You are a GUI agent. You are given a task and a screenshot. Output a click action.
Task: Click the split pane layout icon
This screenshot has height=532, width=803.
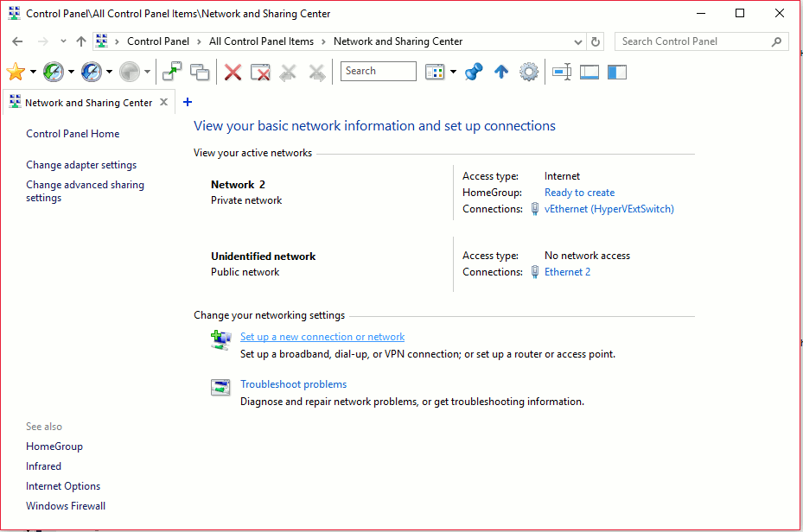coord(616,72)
